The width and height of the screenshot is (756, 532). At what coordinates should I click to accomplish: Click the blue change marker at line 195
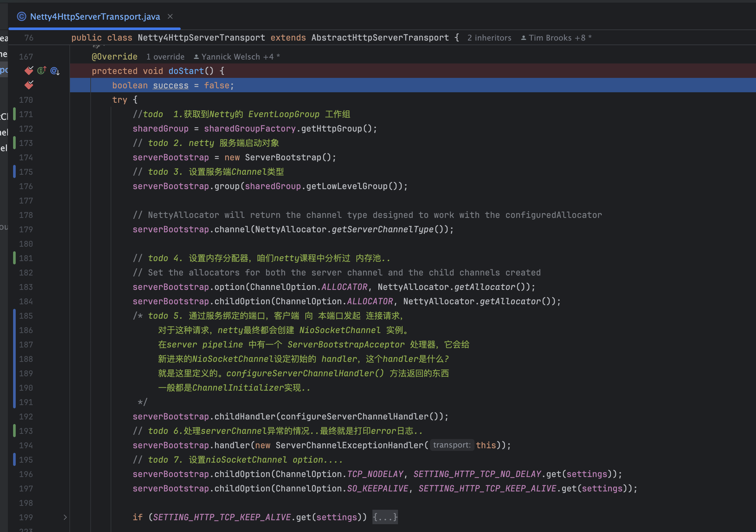pyautogui.click(x=14, y=460)
